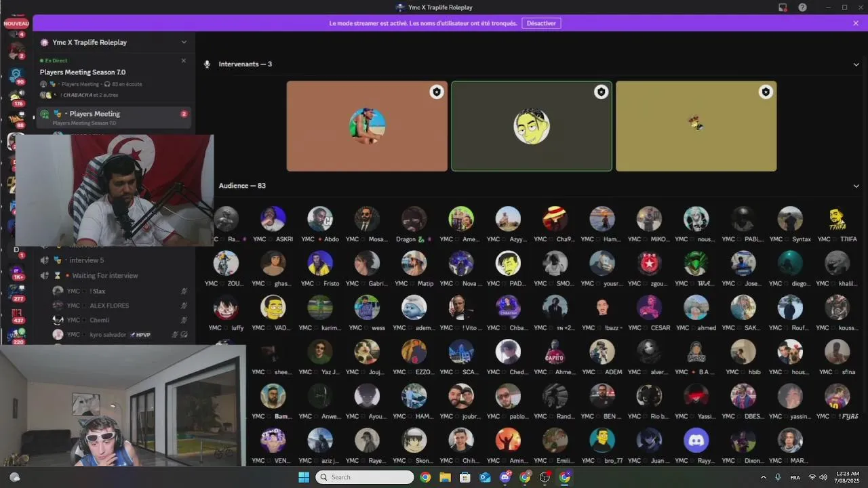
Task: Select user kyro salvador in waiting channel
Action: (119, 335)
